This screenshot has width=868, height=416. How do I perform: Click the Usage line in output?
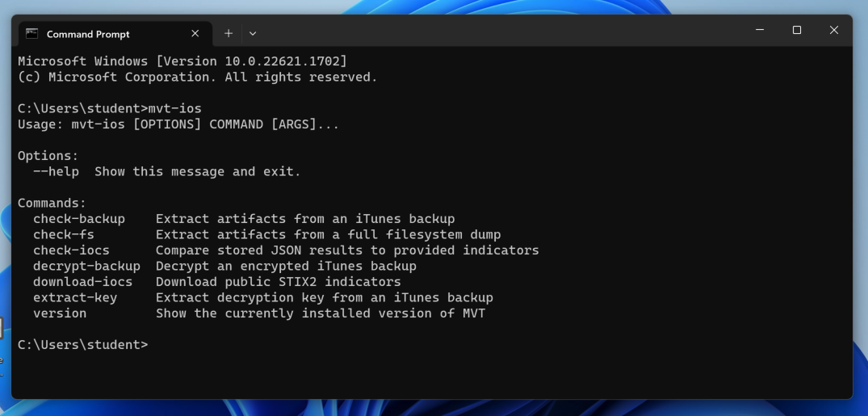tap(178, 124)
